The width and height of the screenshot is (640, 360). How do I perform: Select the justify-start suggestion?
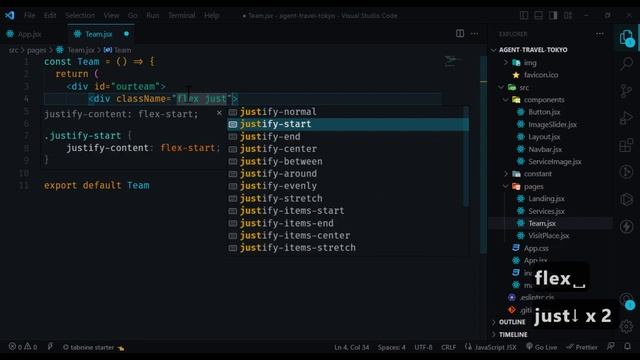click(347, 124)
